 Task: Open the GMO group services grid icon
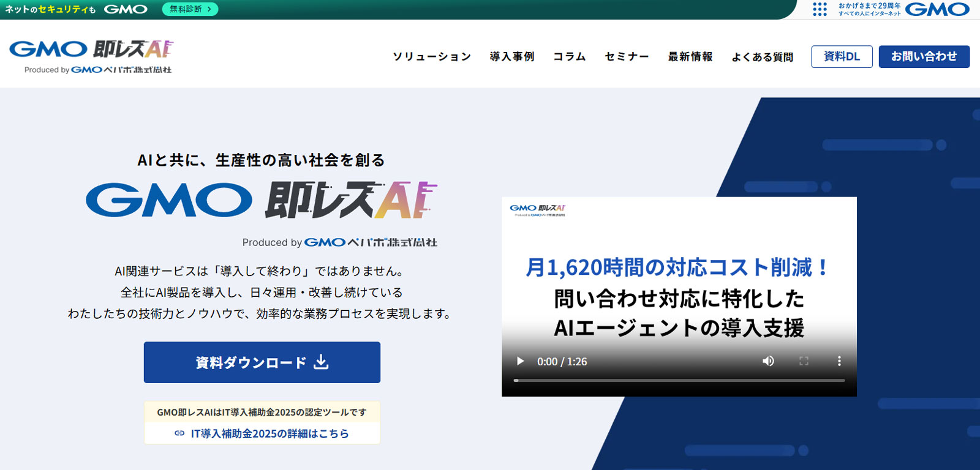(820, 9)
